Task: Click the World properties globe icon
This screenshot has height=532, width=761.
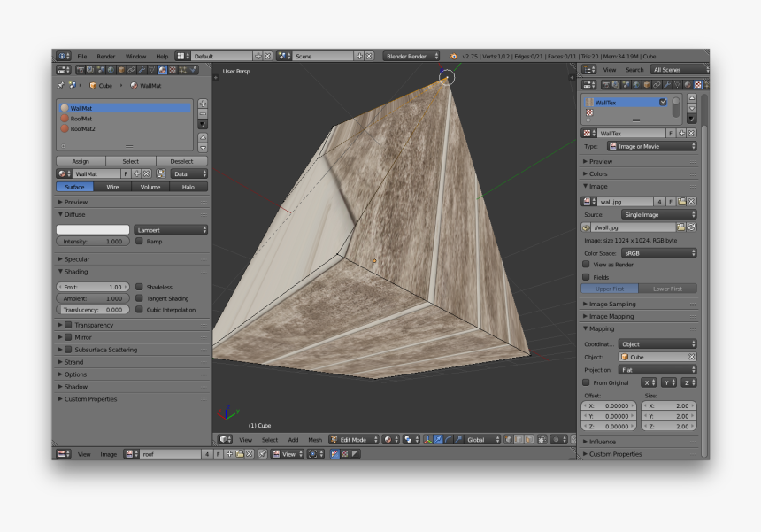Action: (x=635, y=84)
